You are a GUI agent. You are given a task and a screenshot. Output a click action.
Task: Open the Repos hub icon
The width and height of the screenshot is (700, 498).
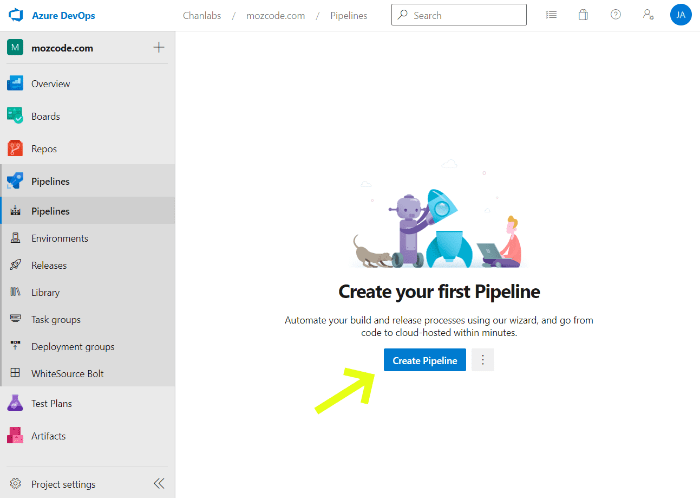[x=15, y=148]
